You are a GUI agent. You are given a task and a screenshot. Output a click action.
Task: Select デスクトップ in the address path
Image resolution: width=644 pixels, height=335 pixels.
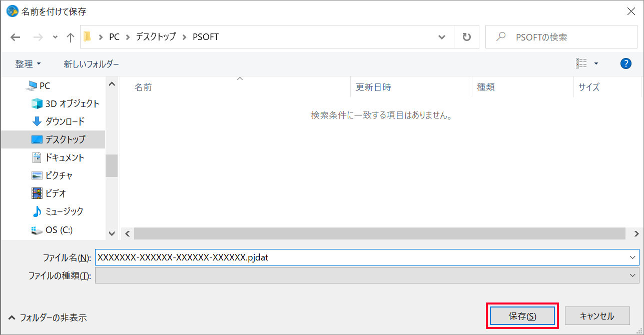(x=156, y=37)
